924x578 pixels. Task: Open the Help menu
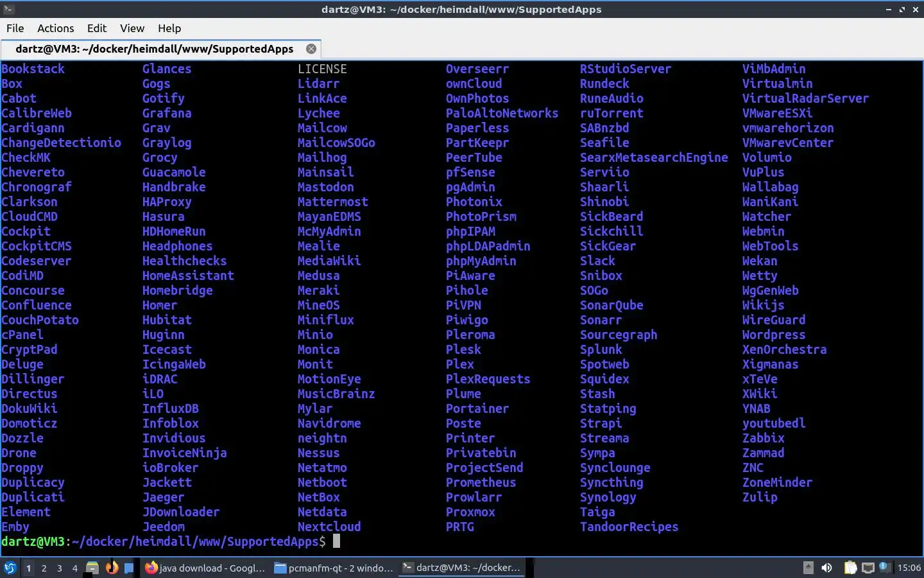169,28
